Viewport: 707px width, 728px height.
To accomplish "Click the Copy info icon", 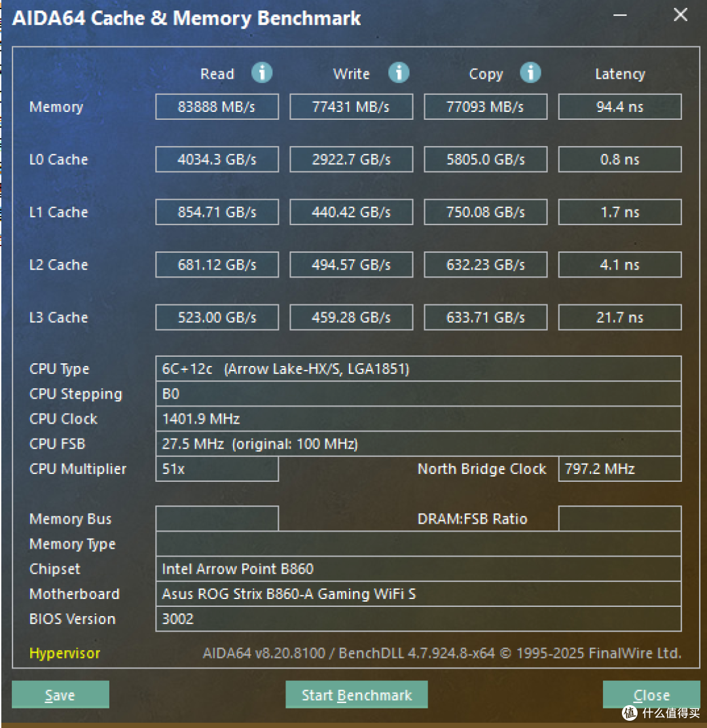I will pyautogui.click(x=530, y=73).
